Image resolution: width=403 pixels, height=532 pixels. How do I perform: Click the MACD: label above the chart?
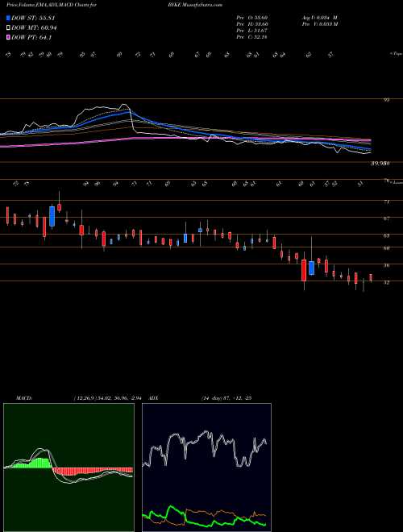tap(24, 397)
